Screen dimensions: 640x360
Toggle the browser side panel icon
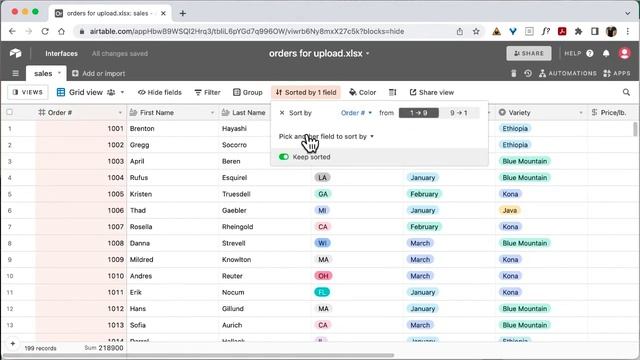pos(595,31)
